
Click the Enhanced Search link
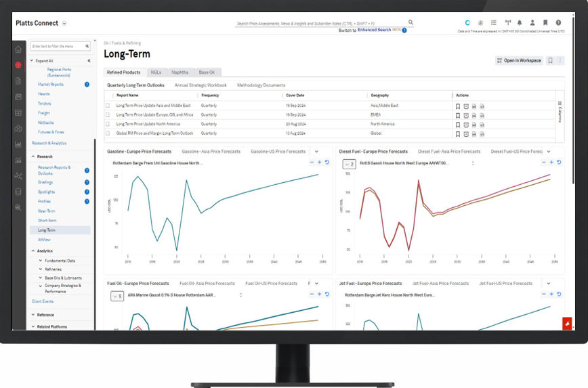click(374, 30)
